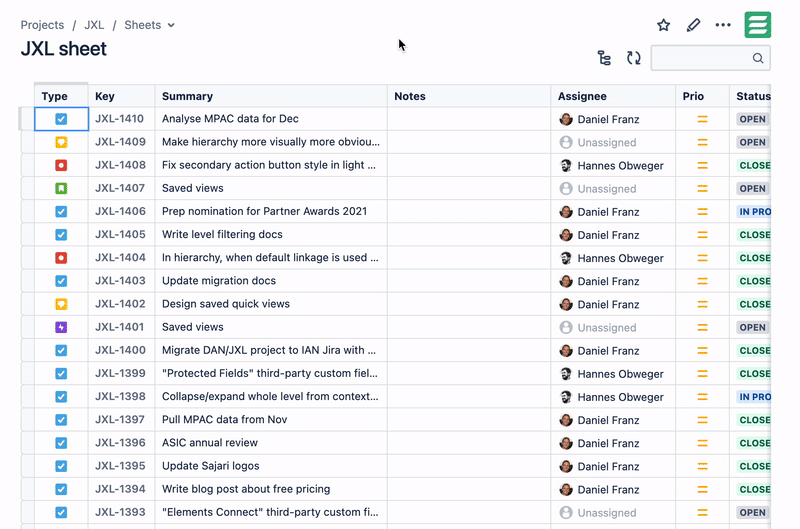The image size is (800, 529).
Task: Star this JXL sheet as favorite
Action: (x=663, y=25)
